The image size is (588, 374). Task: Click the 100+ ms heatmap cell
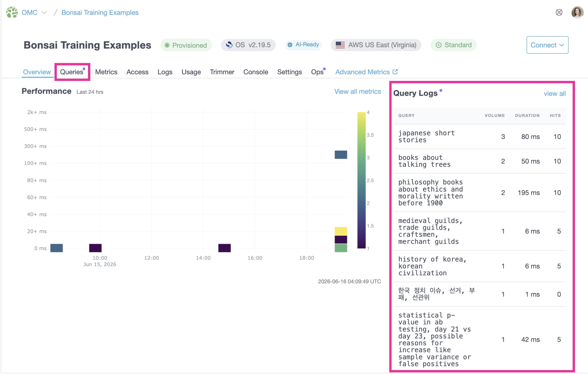(341, 155)
